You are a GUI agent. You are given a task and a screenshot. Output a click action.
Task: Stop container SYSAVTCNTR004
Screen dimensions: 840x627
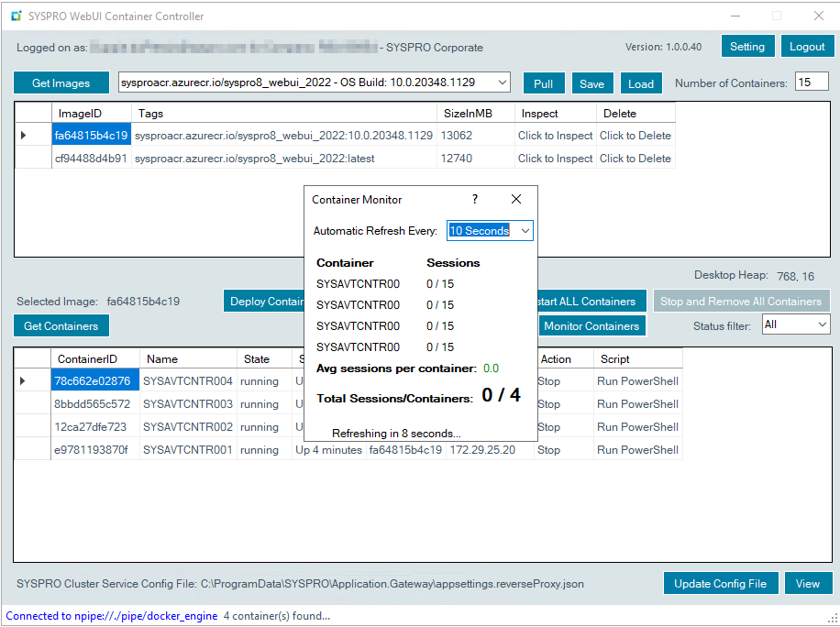549,381
